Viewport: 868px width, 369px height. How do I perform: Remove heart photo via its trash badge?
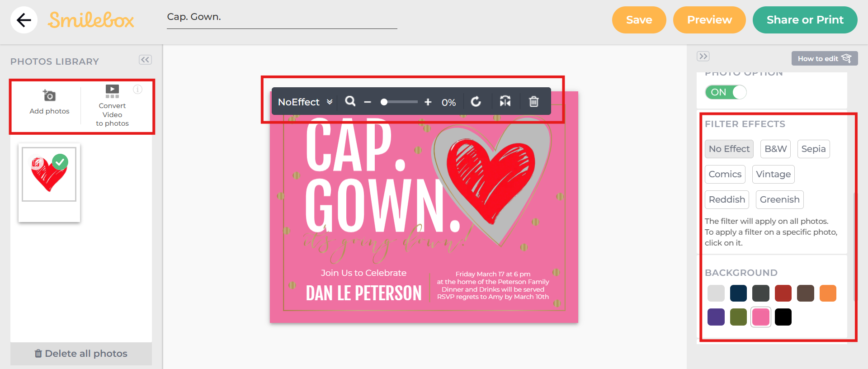[37, 163]
